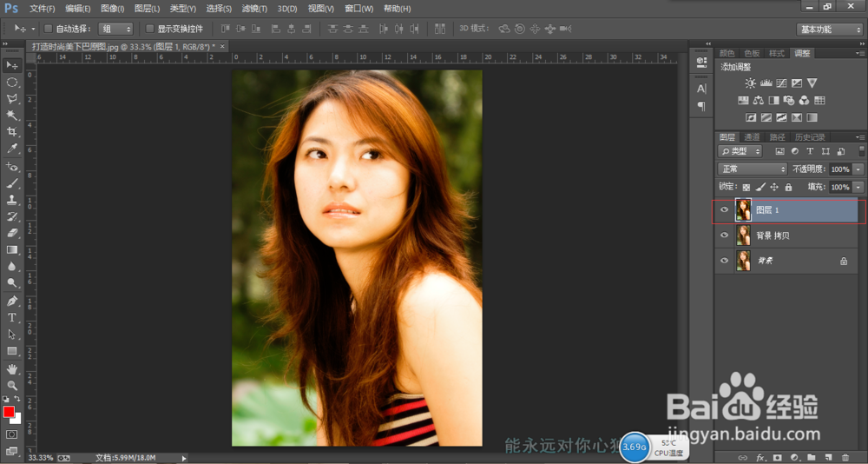This screenshot has height=464, width=868.
Task: Open the 组 auto-select dropdown
Action: 115,29
